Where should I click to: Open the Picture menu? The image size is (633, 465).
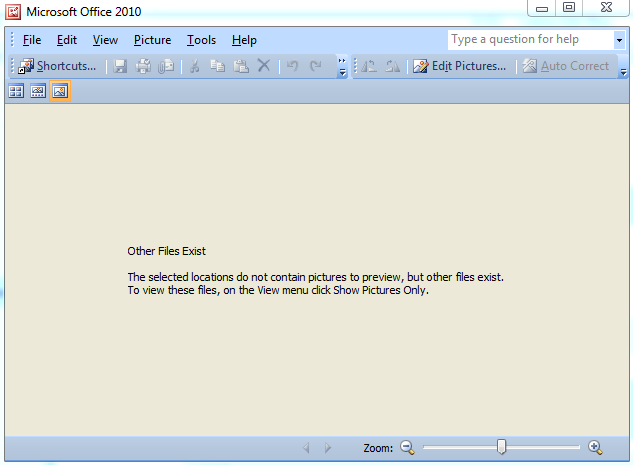(153, 40)
